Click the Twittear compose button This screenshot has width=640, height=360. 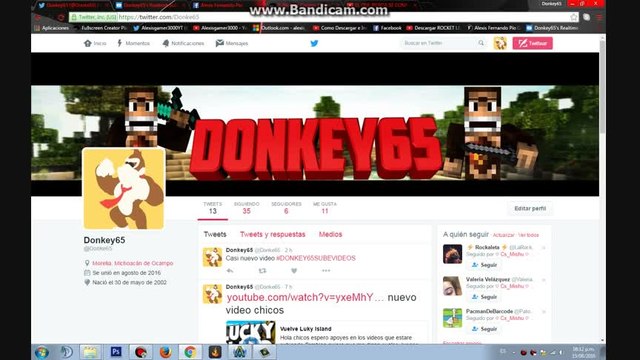tap(532, 43)
